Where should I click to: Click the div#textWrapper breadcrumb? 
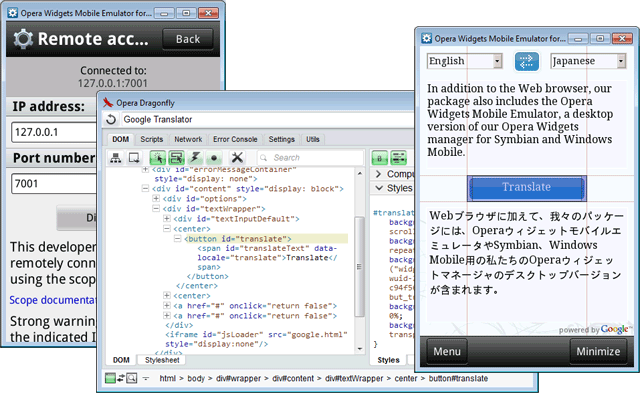tap(354, 378)
